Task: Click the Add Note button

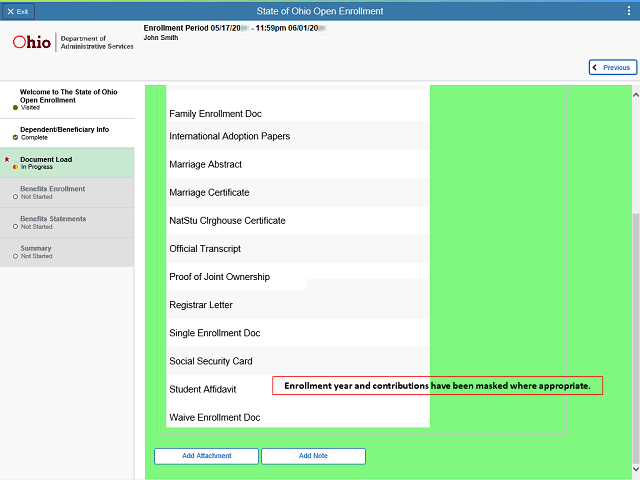Action: 313,456
